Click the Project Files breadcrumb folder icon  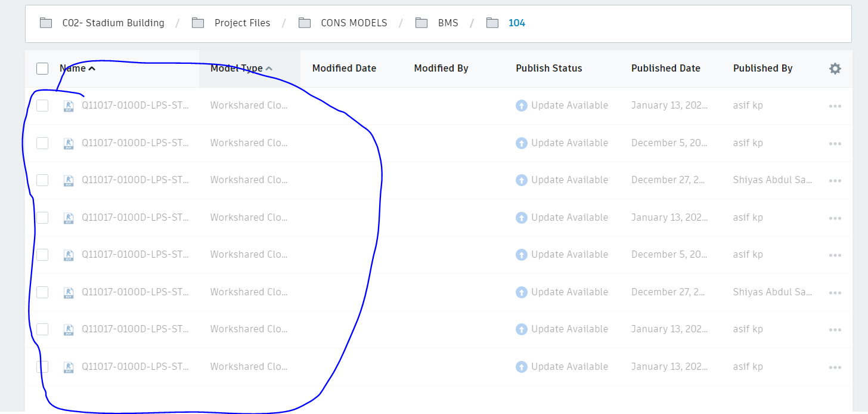tap(198, 23)
